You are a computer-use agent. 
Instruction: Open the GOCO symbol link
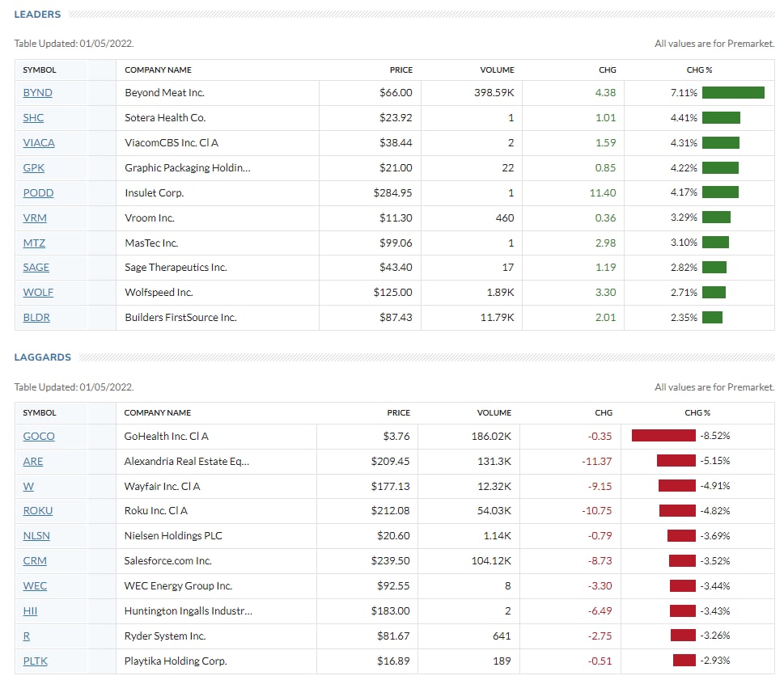click(39, 436)
